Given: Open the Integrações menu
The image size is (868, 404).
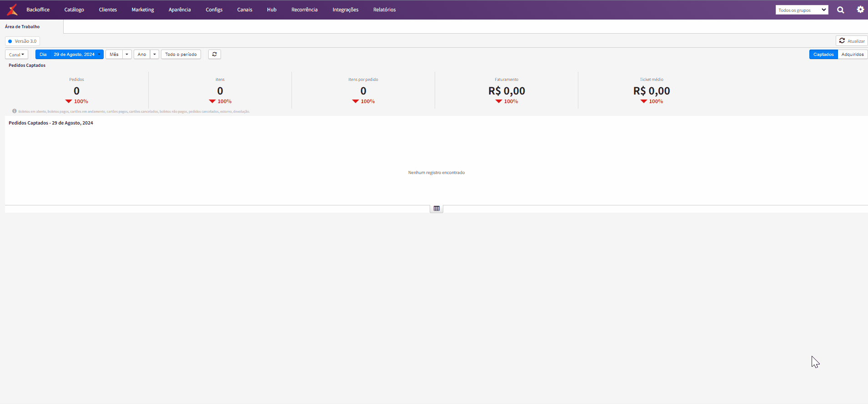Looking at the screenshot, I should point(346,10).
